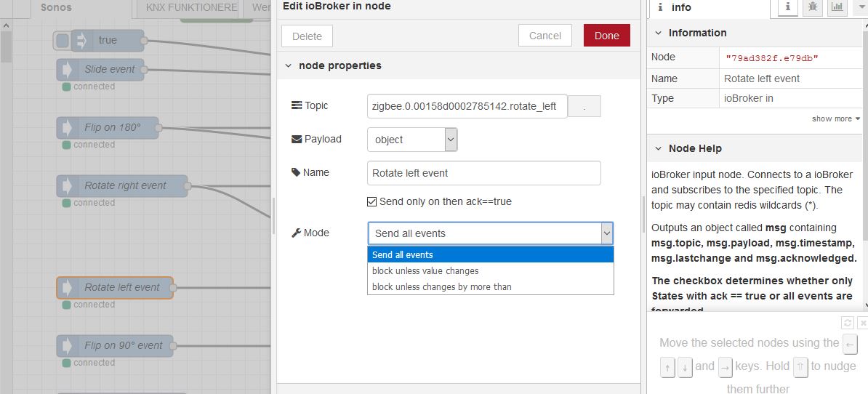This screenshot has height=394, width=868.
Task: Click the Rotate left event name in Information
Action: click(762, 79)
